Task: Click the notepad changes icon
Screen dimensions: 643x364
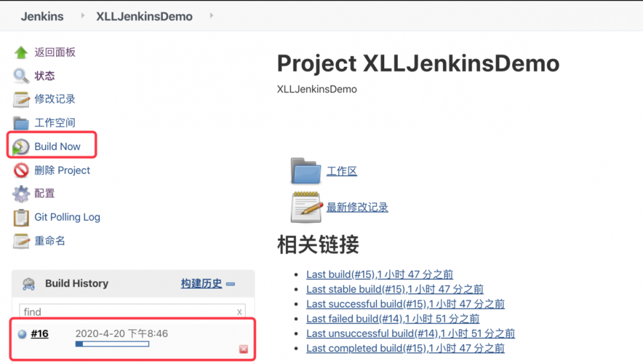Action: (x=21, y=99)
